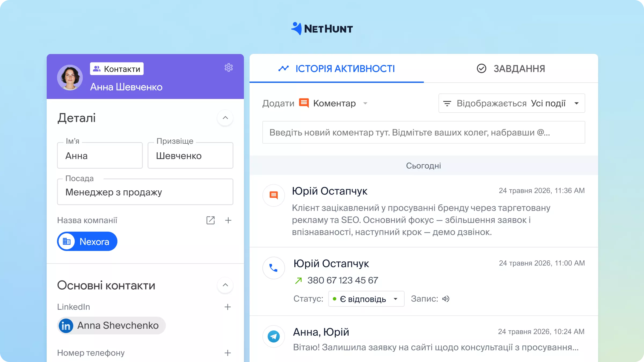Click Назва компанії label

coord(87,220)
